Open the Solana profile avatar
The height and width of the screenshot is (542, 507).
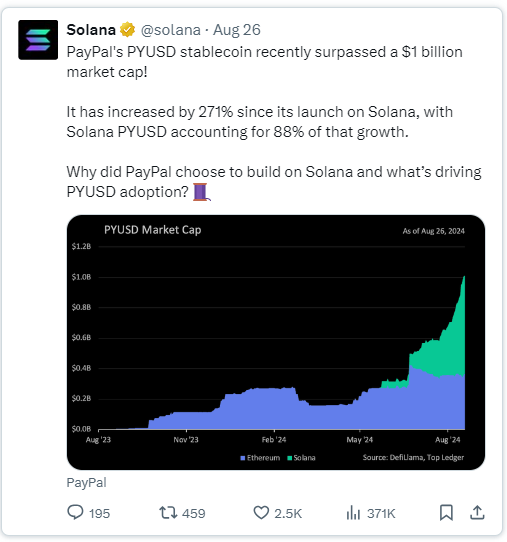pyautogui.click(x=38, y=40)
